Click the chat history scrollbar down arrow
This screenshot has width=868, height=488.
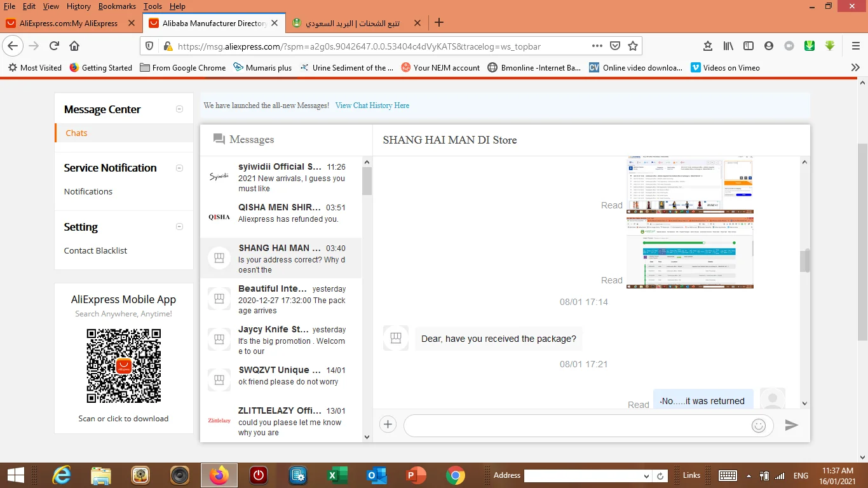pos(805,403)
